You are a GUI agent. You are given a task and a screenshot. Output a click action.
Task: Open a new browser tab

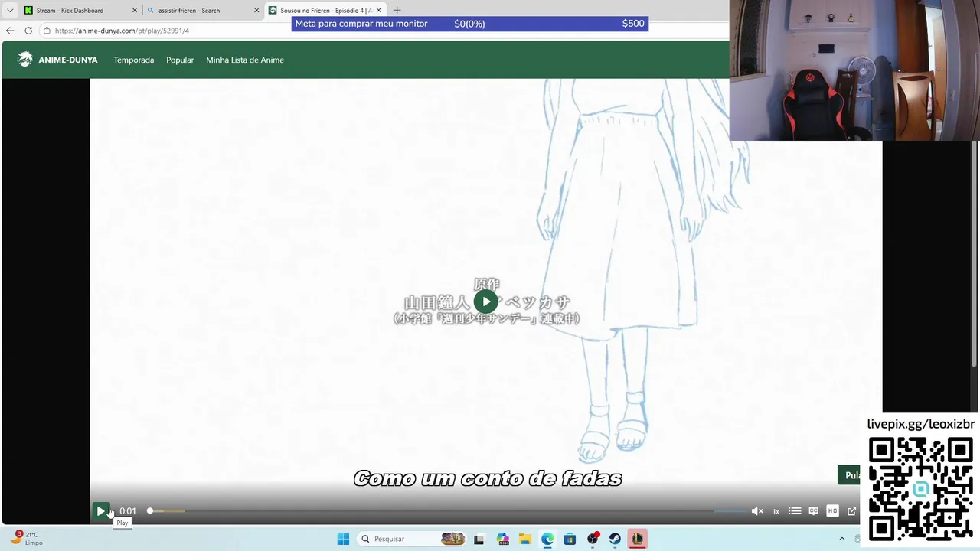(397, 11)
